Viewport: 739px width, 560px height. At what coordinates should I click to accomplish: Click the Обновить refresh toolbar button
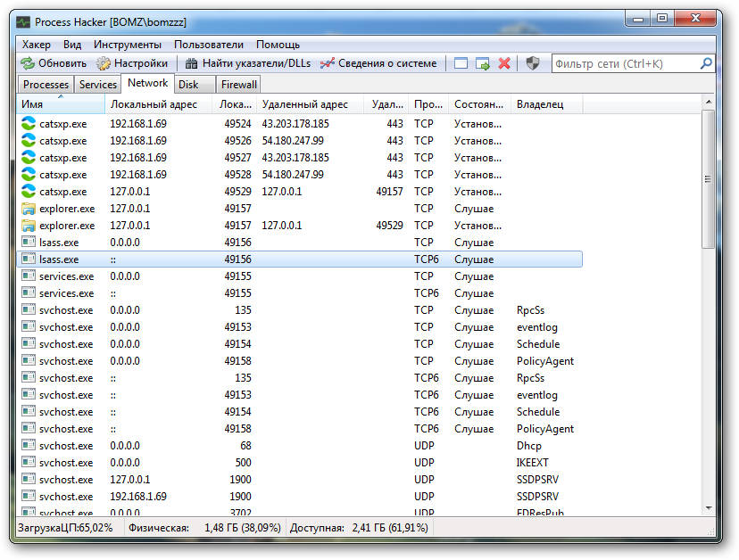point(54,63)
